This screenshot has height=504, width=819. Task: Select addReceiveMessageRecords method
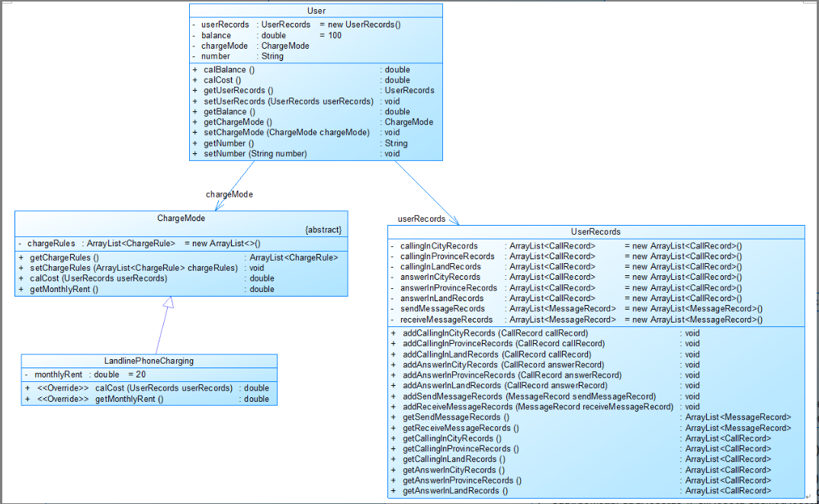pyautogui.click(x=546, y=407)
